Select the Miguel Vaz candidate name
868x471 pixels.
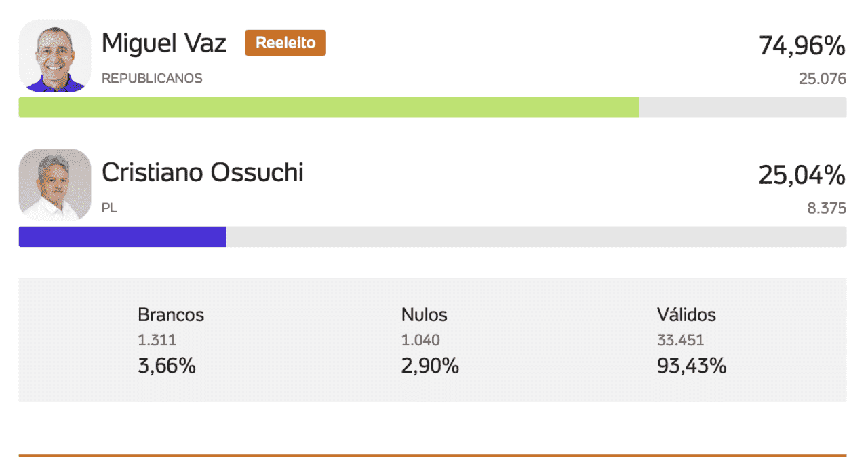point(164,43)
